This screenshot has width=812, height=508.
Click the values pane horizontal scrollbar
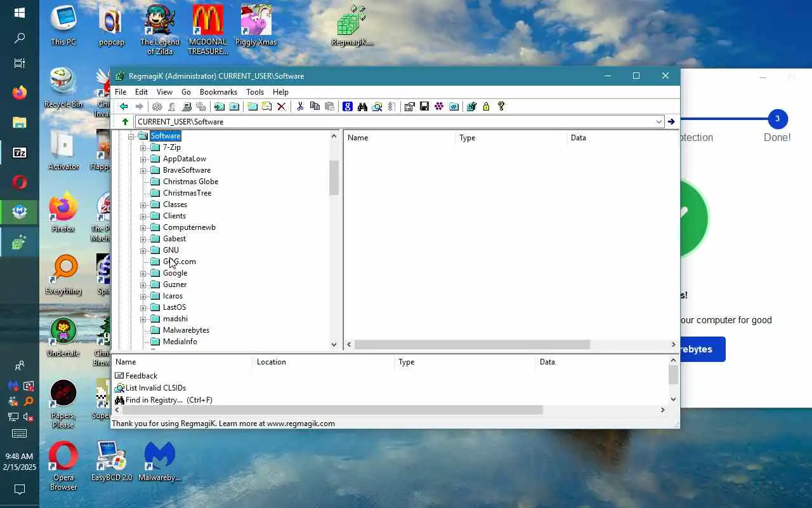pyautogui.click(x=472, y=345)
